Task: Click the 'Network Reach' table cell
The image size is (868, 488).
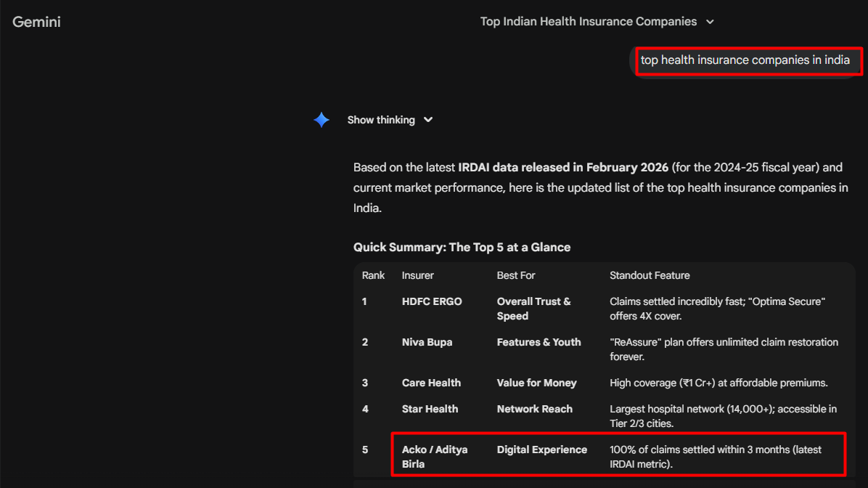Action: tap(534, 409)
